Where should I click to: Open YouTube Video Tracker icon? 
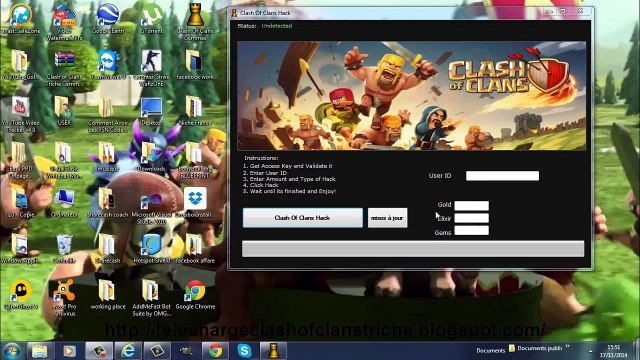[x=20, y=114]
